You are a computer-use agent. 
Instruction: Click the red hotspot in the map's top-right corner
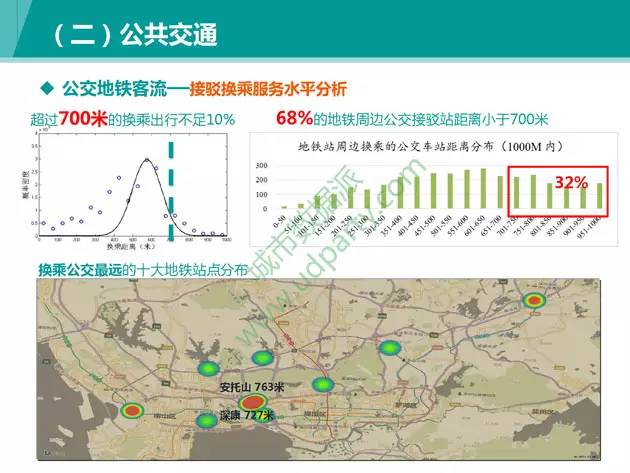pos(534,300)
